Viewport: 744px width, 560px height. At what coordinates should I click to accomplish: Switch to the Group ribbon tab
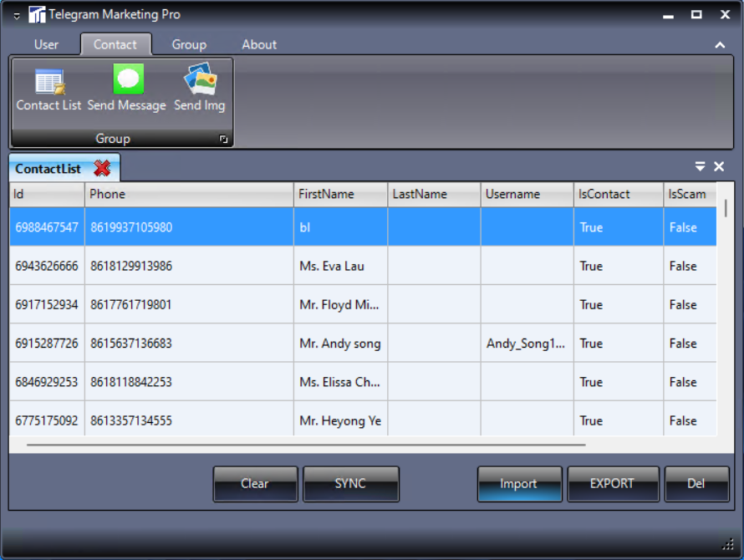tap(189, 45)
